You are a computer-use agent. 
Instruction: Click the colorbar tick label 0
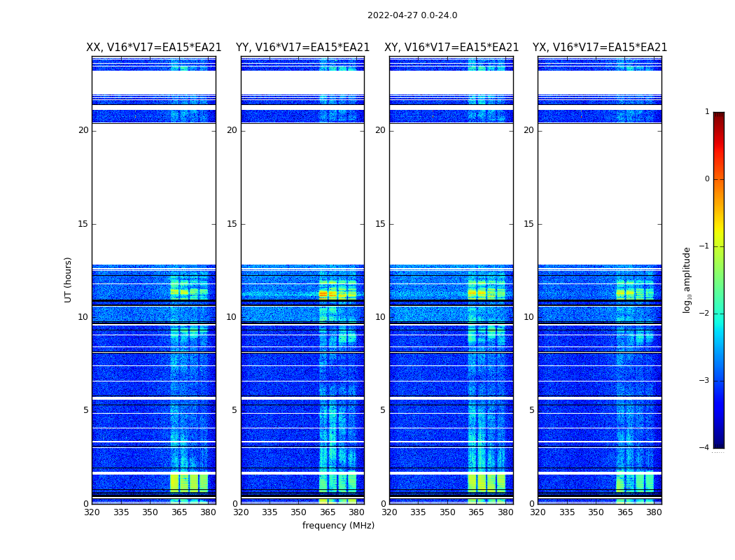(x=707, y=179)
